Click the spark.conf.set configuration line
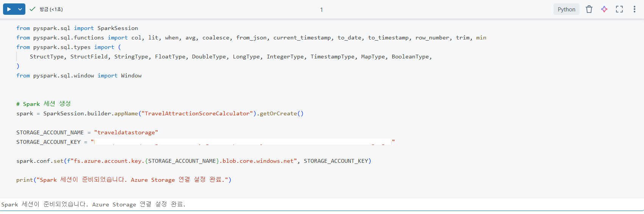 (194, 161)
